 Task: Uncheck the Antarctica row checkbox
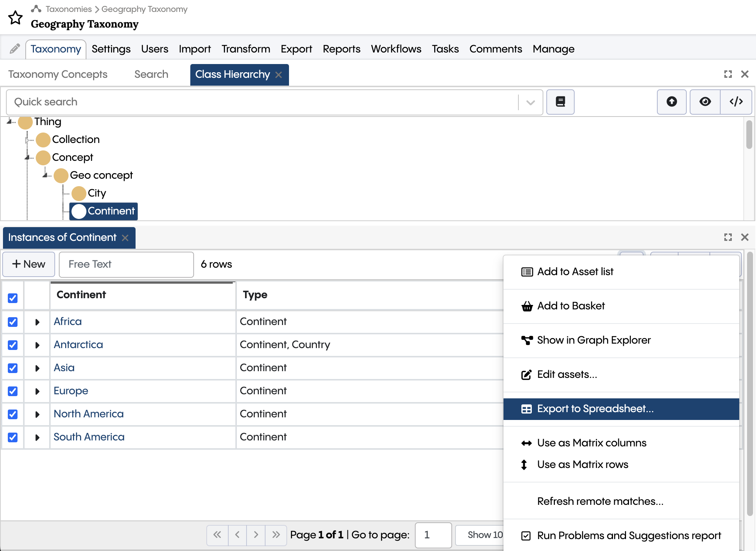13,345
